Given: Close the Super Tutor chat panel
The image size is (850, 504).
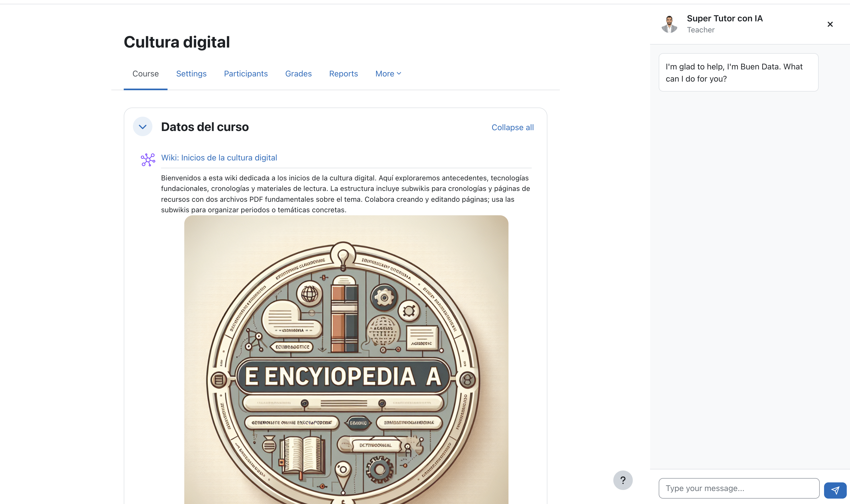Looking at the screenshot, I should pos(830,24).
